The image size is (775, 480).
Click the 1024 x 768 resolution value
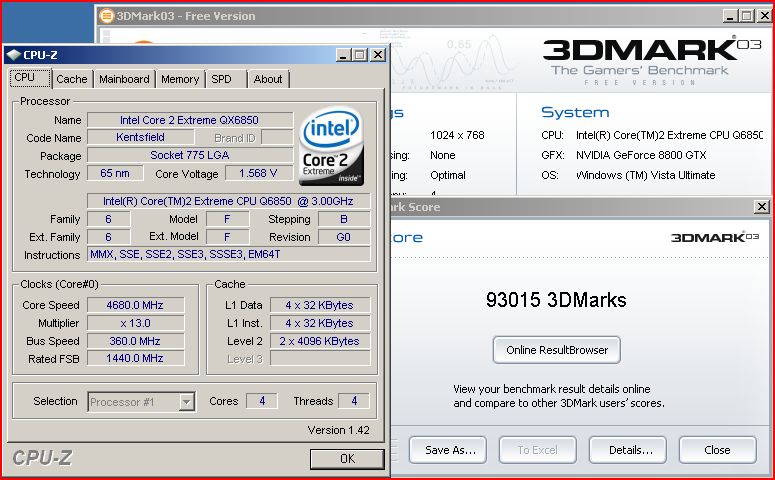coord(457,135)
